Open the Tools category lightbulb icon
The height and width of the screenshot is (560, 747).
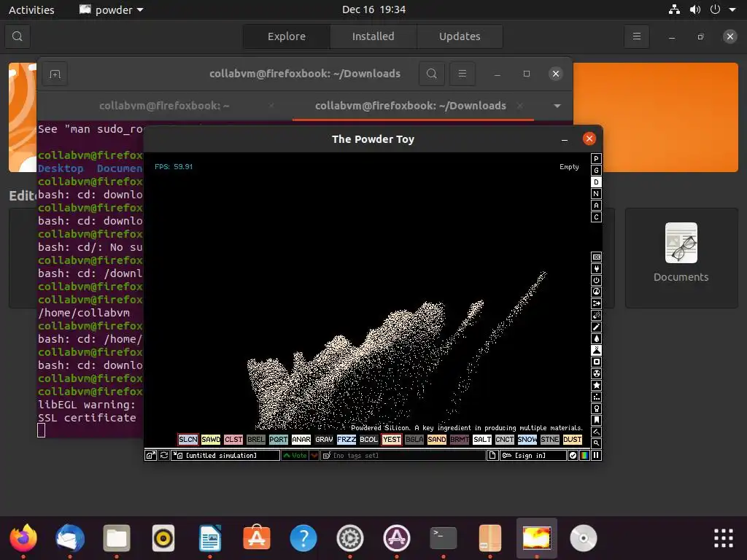596,408
